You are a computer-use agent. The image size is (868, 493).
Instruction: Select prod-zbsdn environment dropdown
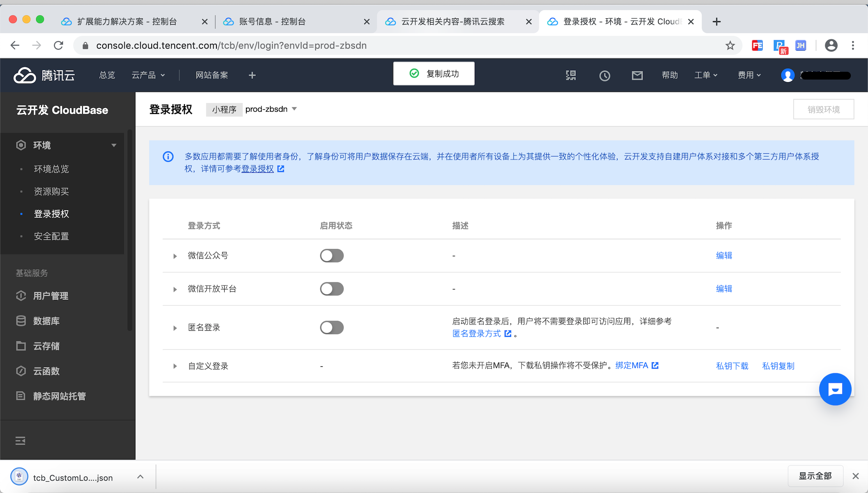point(271,109)
